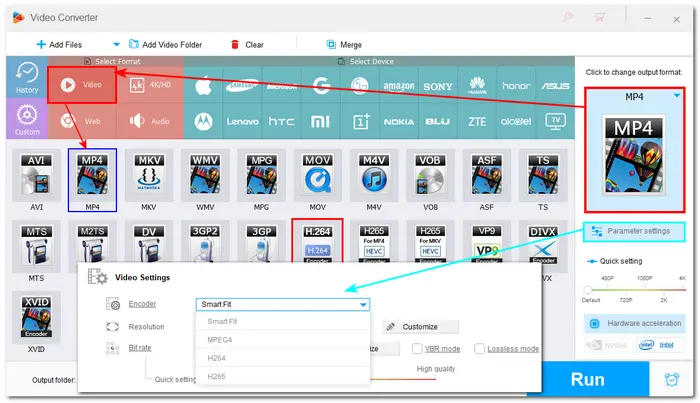The image size is (700, 403).
Task: Enable Lossless mode checkbox
Action: click(479, 349)
